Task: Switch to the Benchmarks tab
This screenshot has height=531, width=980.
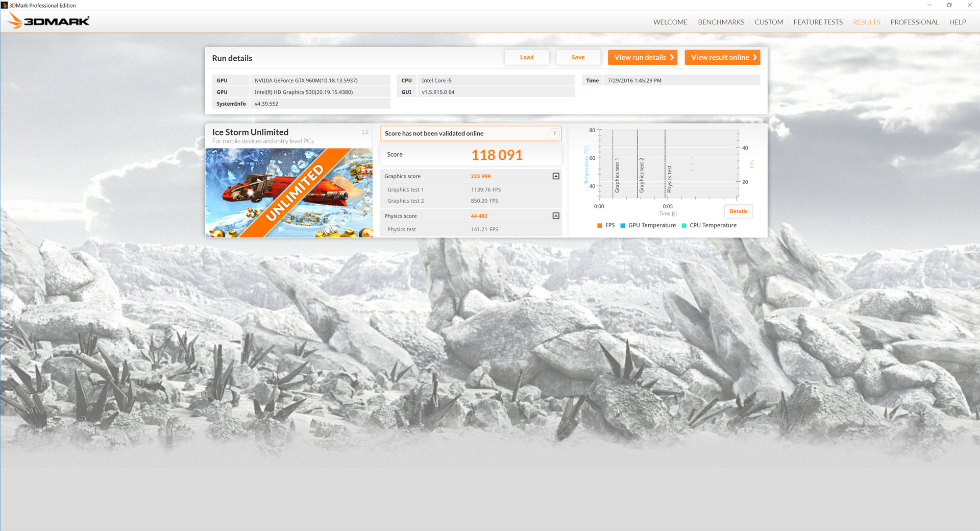Action: tap(721, 22)
